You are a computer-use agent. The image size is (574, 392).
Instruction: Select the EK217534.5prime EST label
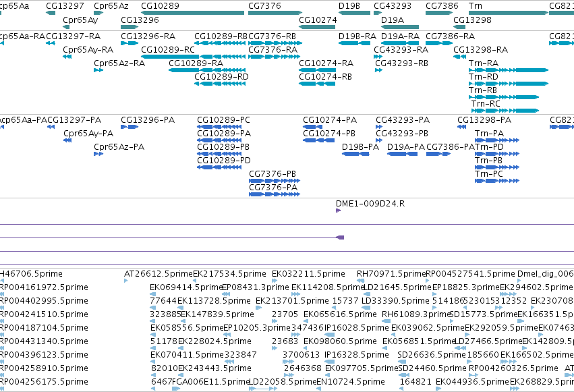[229, 274]
